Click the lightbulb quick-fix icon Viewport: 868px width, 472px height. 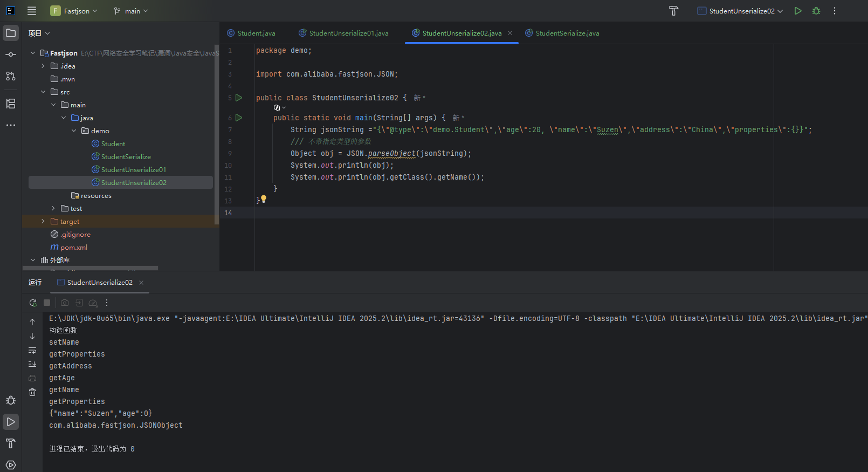(264, 199)
